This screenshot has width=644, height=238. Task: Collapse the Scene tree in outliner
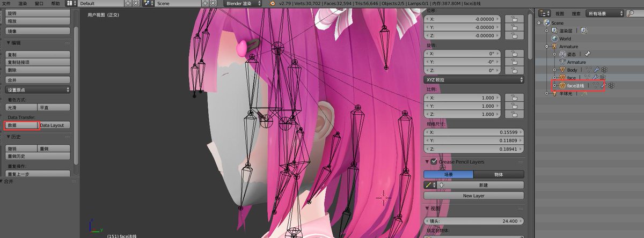click(539, 23)
